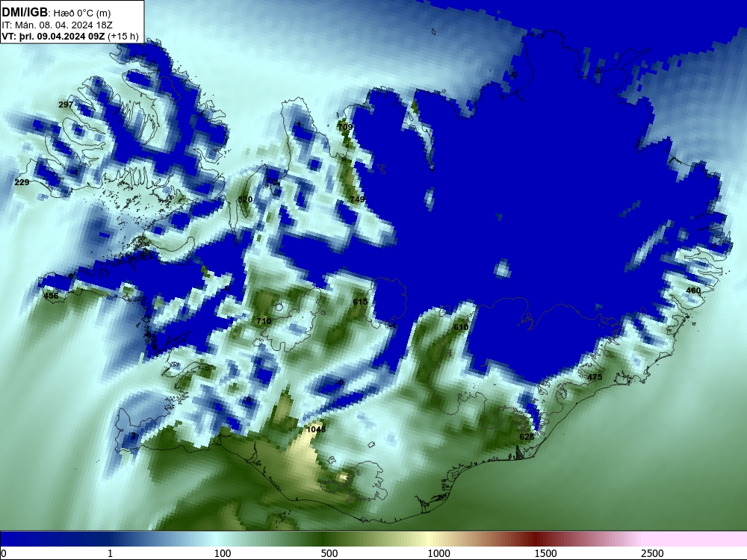Select the 'IT: Mán. 08. 04. 2024 18Z' line
The width and height of the screenshot is (747, 560).
tap(58, 25)
